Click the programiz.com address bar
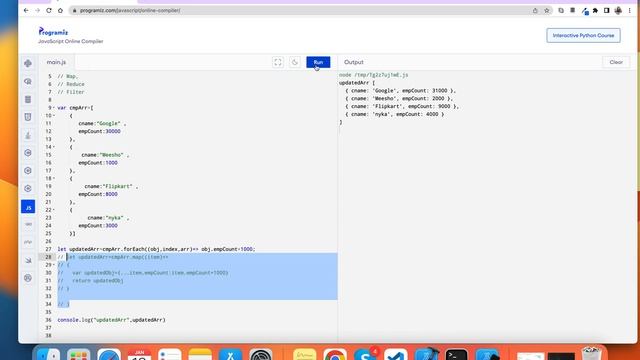The height and width of the screenshot is (360, 640). 302,10
